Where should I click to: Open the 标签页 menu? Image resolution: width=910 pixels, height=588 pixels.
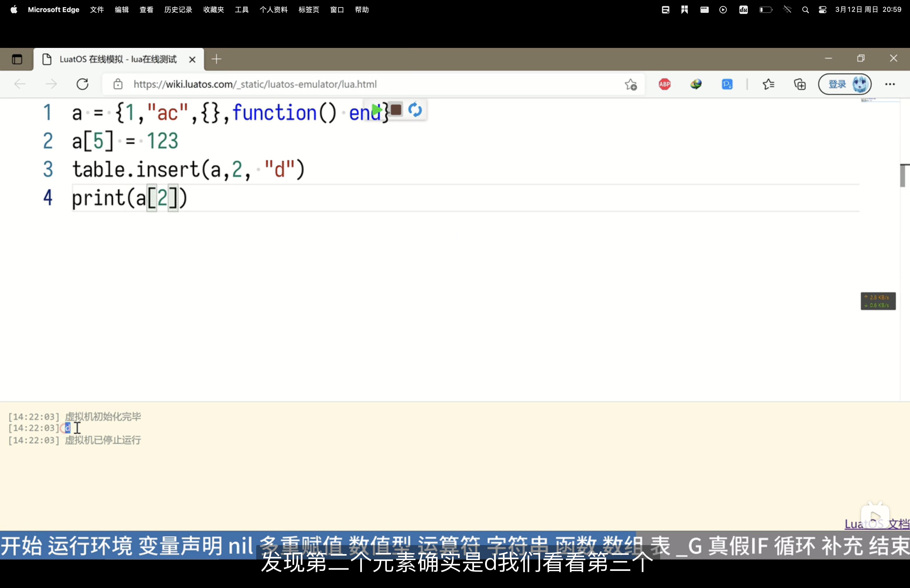coord(309,9)
